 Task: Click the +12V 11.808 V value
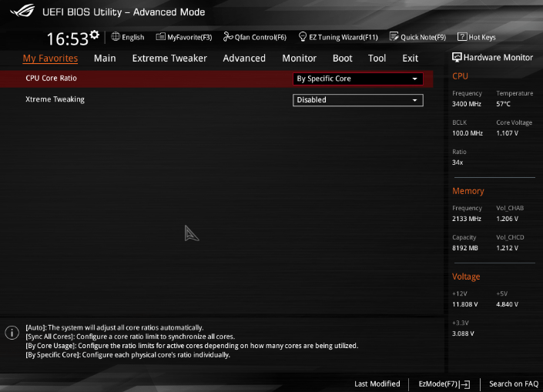click(x=464, y=304)
